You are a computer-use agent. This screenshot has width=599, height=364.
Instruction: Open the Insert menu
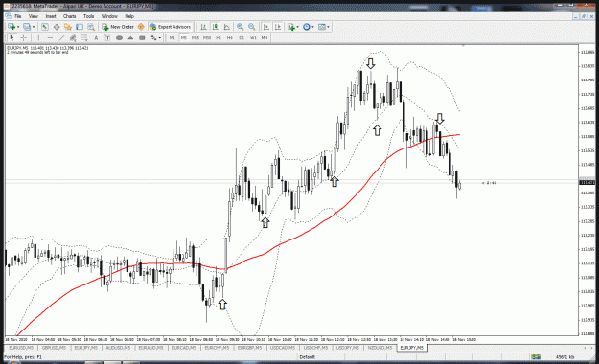[51, 16]
